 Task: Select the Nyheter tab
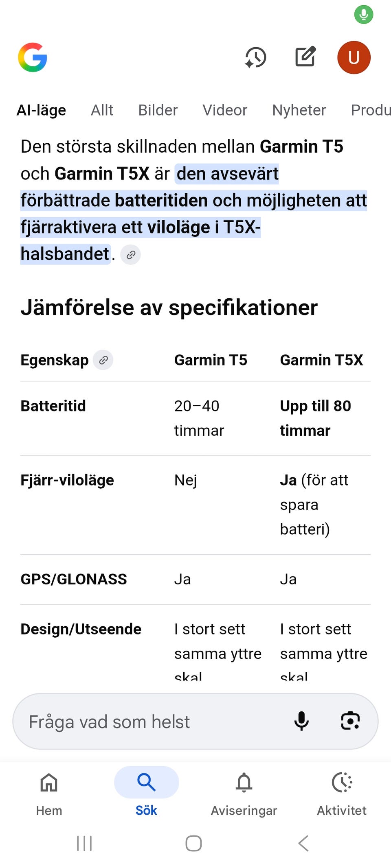299,110
